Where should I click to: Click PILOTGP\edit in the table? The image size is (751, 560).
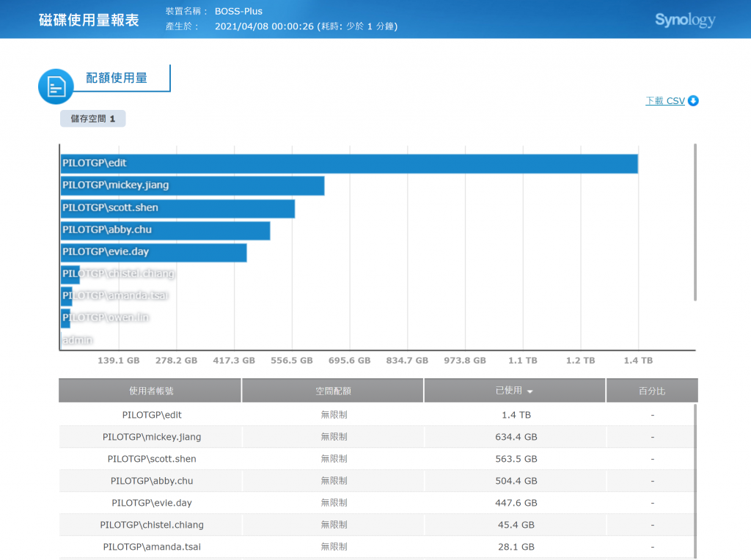[152, 415]
